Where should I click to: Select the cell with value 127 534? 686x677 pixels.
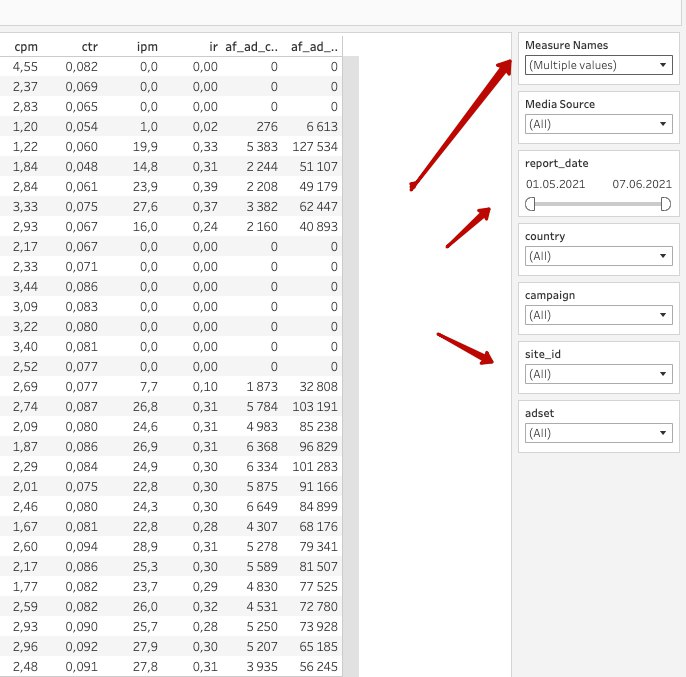pos(315,147)
